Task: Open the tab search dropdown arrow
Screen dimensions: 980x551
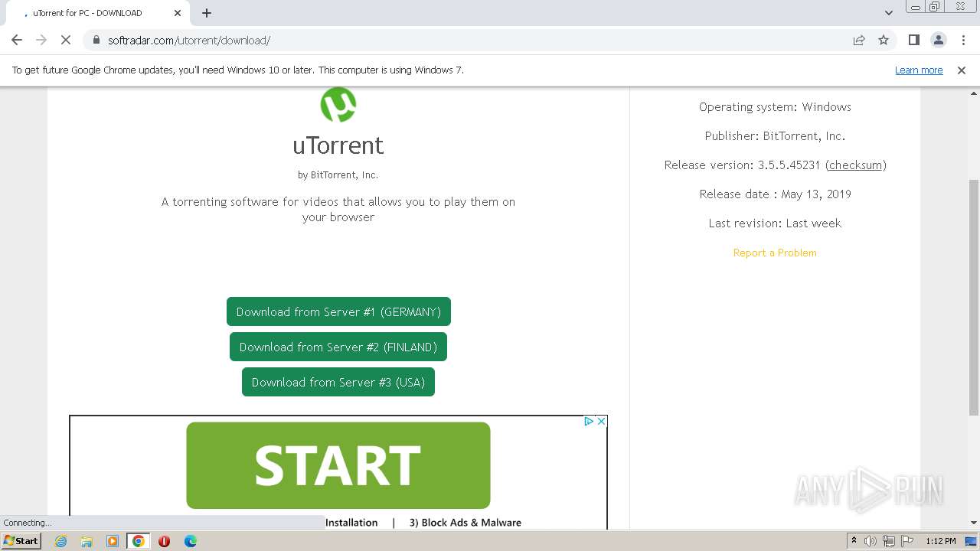Action: (889, 13)
